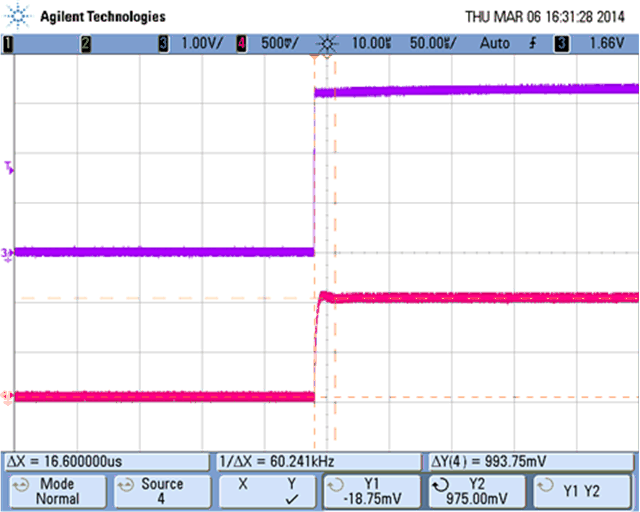Select the Y1 cursor at -18.75mV
The image size is (640, 512).
pyautogui.click(x=372, y=490)
